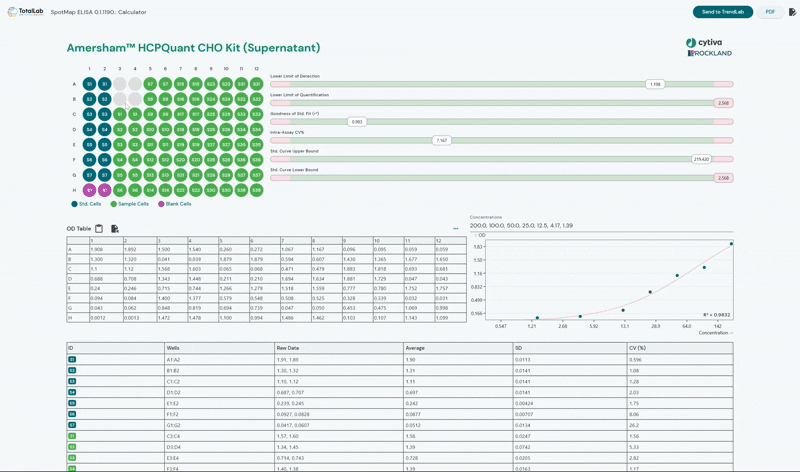Screen dimensions: 800x472
Task: Click OD Table cell C9 value 1.883
Action: [x=357, y=269]
